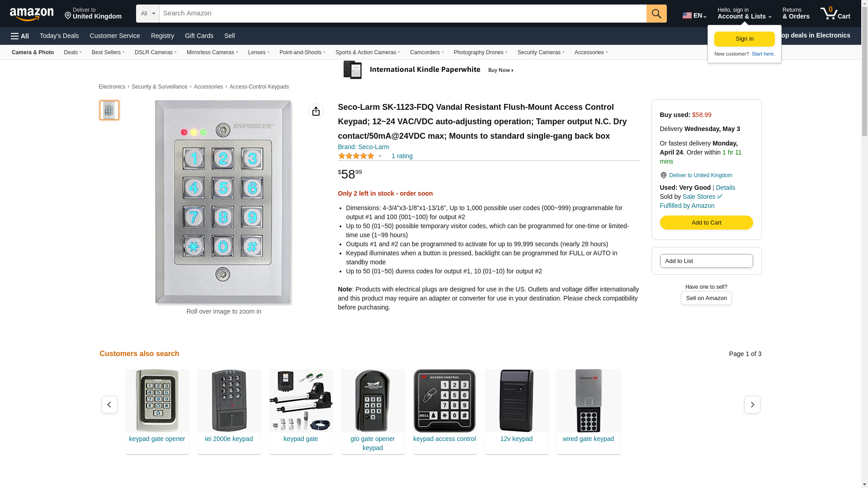The width and height of the screenshot is (868, 488).
Task: Open the Security Cameras menu
Action: [541, 52]
